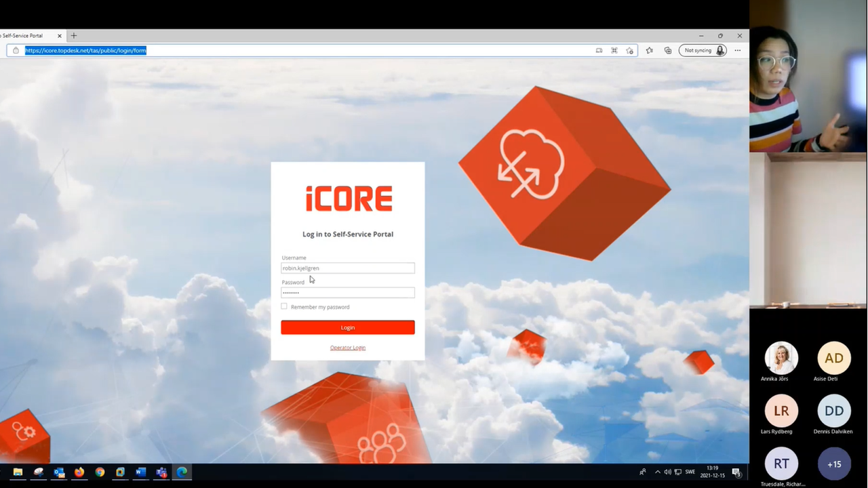Open Firefox from the taskbar

click(79, 472)
